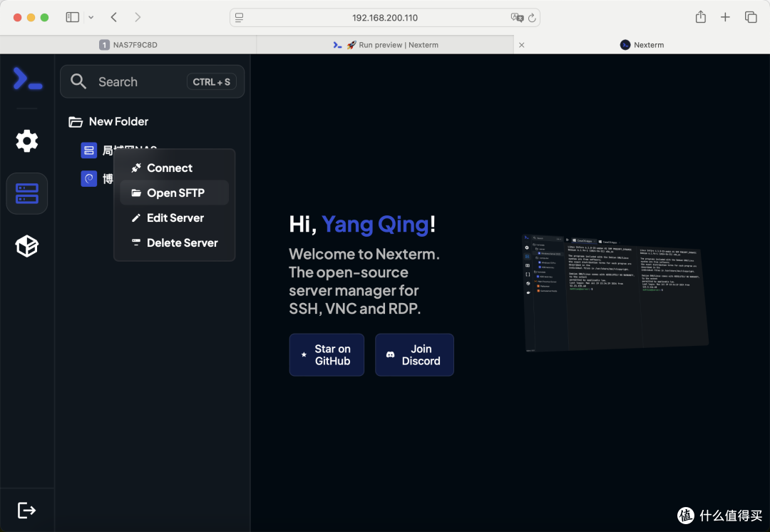Select Open SFTP in context menu
This screenshot has width=770, height=532.
pyautogui.click(x=175, y=193)
